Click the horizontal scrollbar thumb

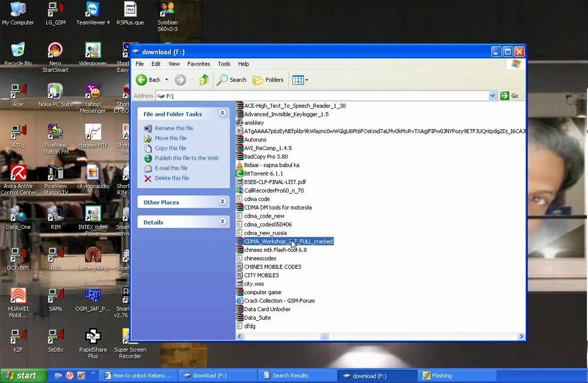pos(325,337)
